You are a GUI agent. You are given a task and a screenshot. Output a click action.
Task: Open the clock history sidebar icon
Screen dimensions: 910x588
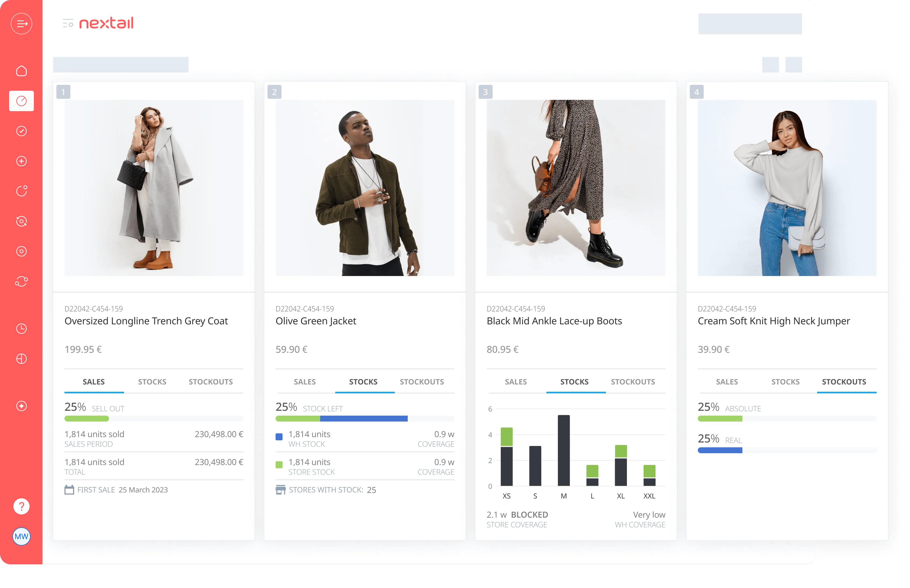[x=21, y=329]
